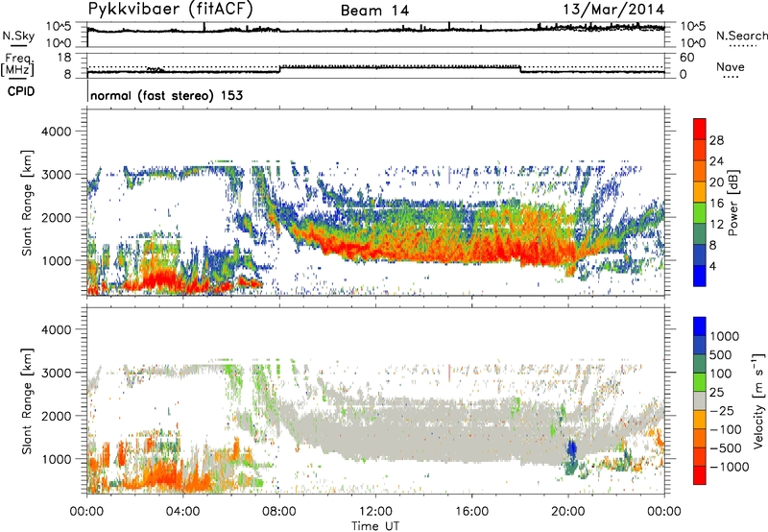
Task: Click the 500 label on Velocity colorbar
Action: 721,354
